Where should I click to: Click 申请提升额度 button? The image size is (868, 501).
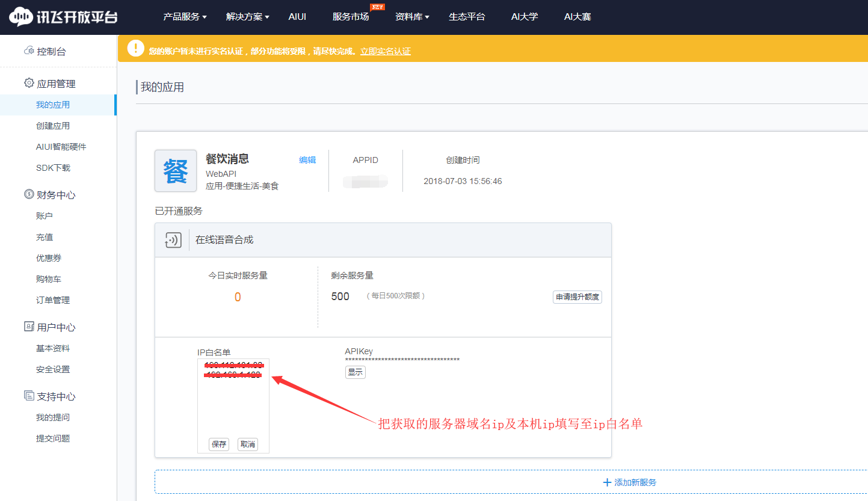[577, 297]
